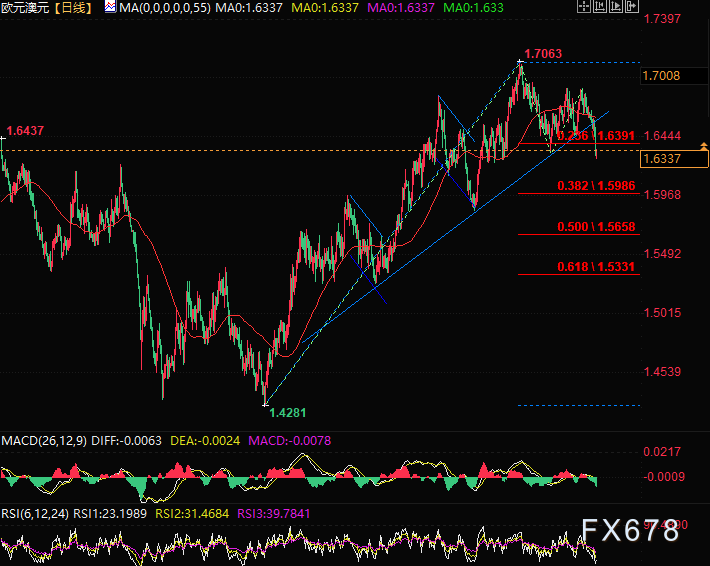710x566 pixels.
Task: Click the 1.6444 axis price
Action: (662, 136)
